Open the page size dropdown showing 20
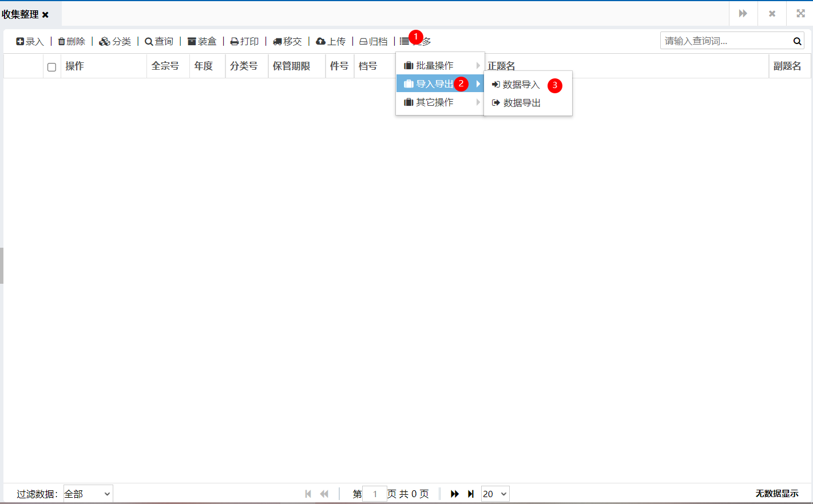 pyautogui.click(x=495, y=494)
